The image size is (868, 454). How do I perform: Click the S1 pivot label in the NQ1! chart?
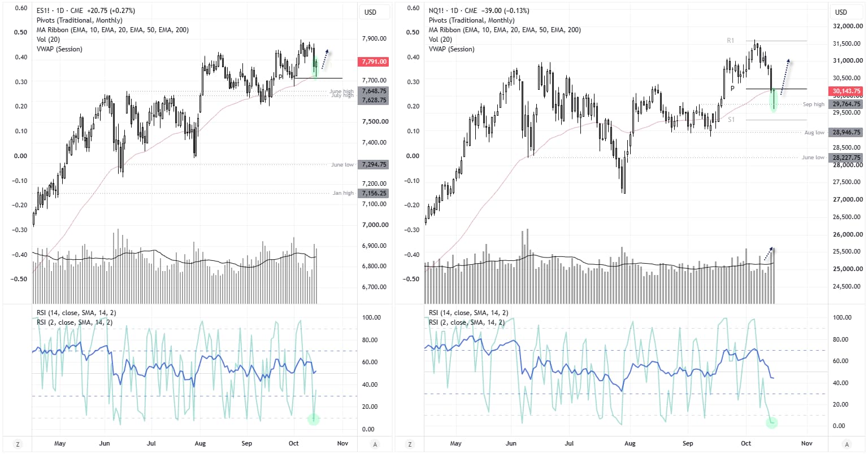732,120
